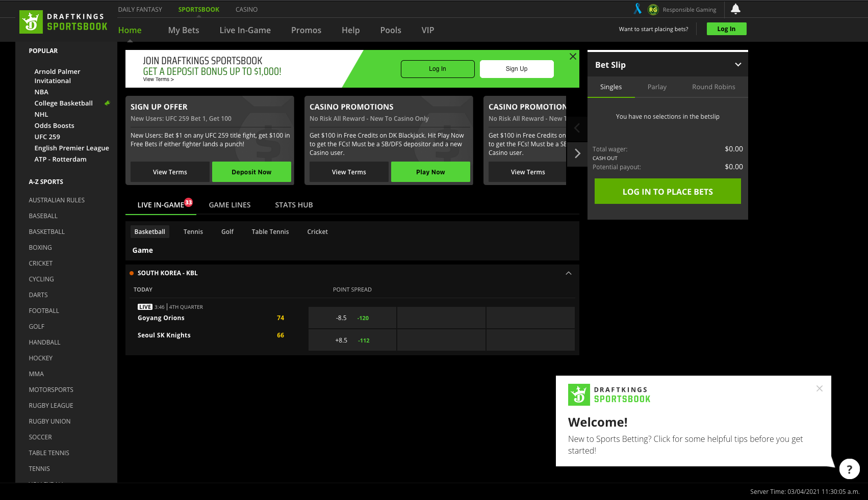Click the blue ribbon icon in header
Screen dimensions: 868x500
(x=637, y=9)
